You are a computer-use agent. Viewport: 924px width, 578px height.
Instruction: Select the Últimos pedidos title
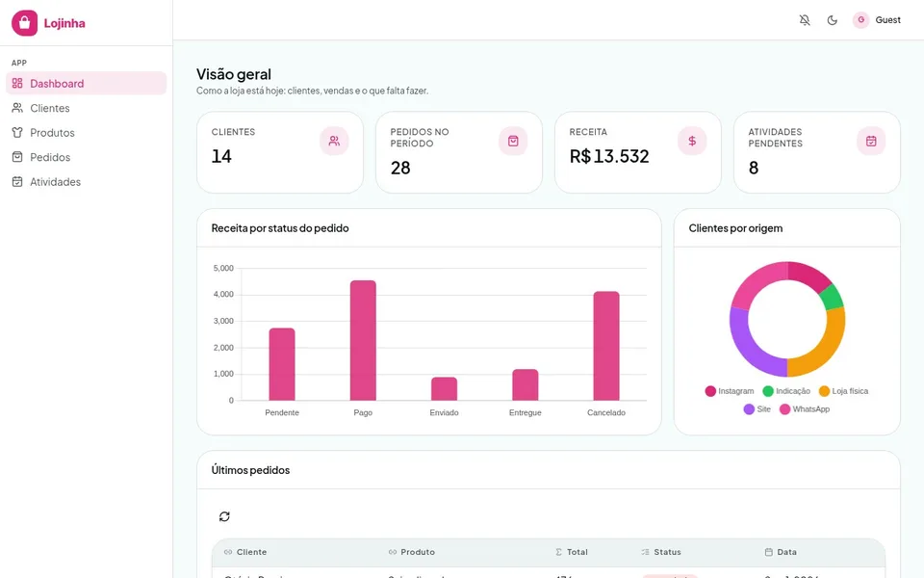pyautogui.click(x=250, y=470)
